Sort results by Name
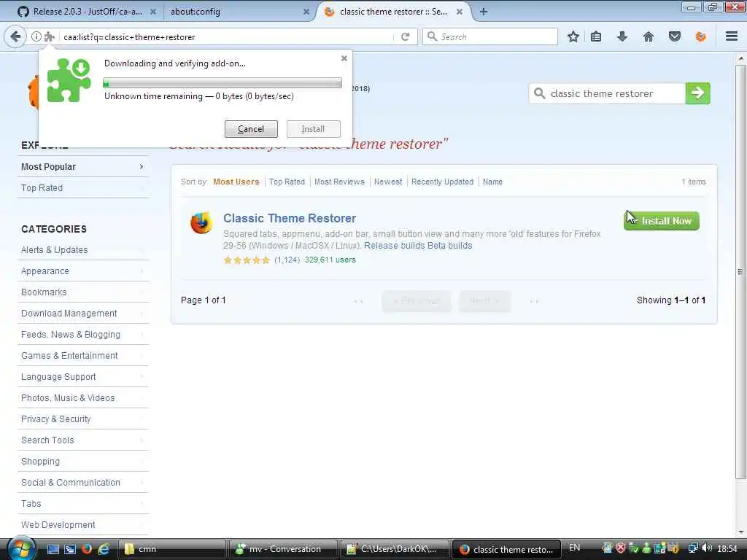This screenshot has width=747, height=560. point(492,182)
